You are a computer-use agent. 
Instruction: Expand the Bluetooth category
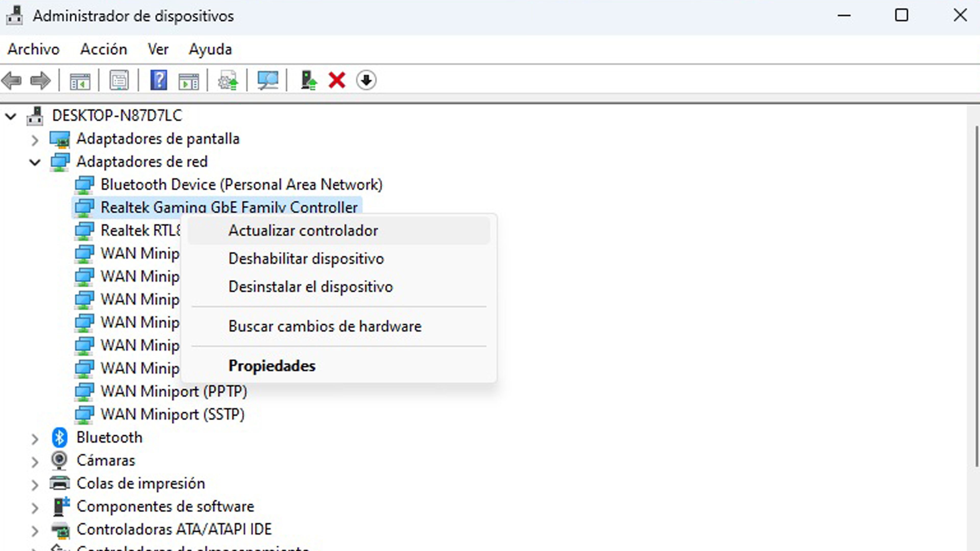click(34, 437)
